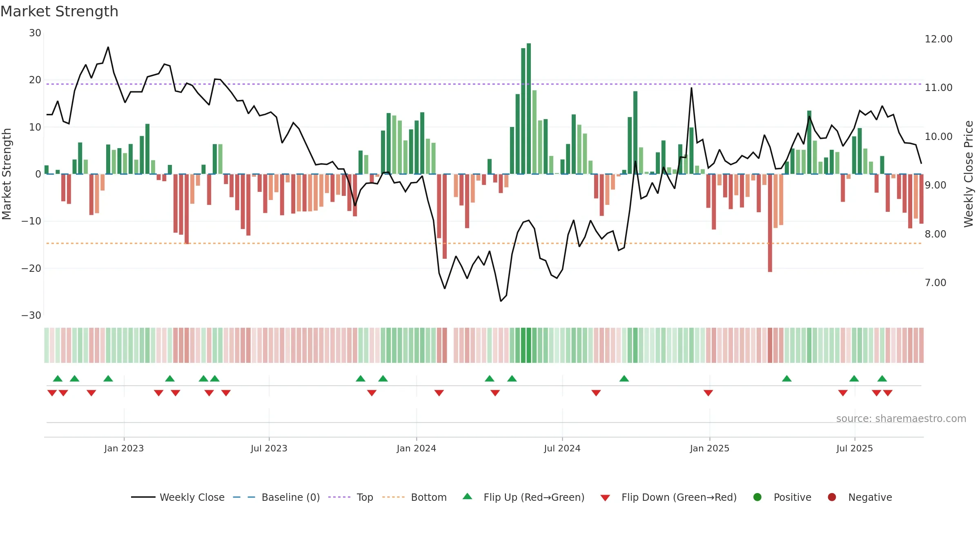980x551 pixels.
Task: Click the Jan 2024 axis label
Action: pyautogui.click(x=416, y=448)
